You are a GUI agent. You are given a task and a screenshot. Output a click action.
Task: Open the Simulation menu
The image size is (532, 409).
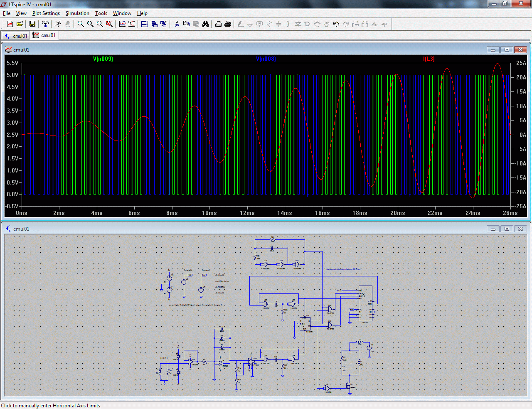(77, 13)
